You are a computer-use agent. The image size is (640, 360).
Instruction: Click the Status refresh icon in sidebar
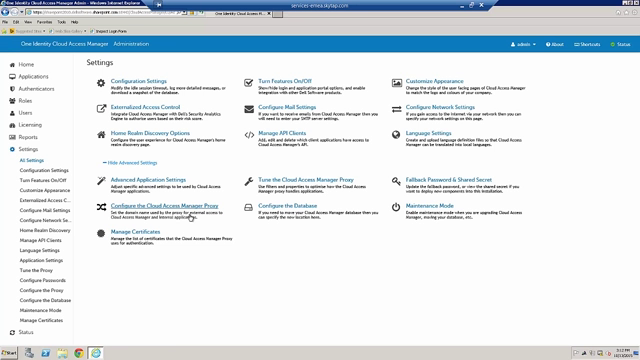pyautogui.click(x=12, y=332)
